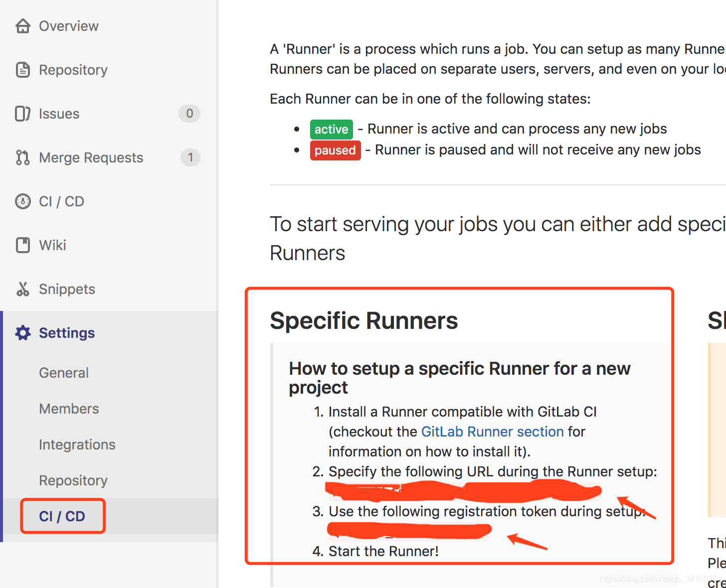This screenshot has height=588, width=726.
Task: Open the Integrations settings page
Action: (x=77, y=444)
